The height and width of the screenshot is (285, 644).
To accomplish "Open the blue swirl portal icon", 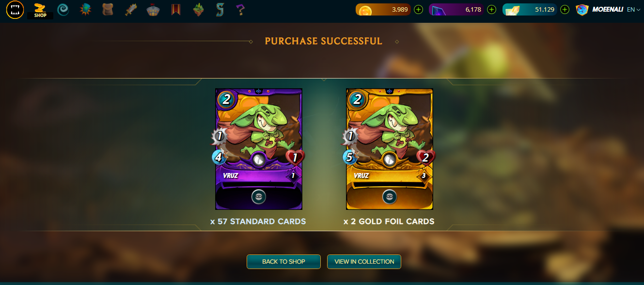I will pyautogui.click(x=63, y=10).
